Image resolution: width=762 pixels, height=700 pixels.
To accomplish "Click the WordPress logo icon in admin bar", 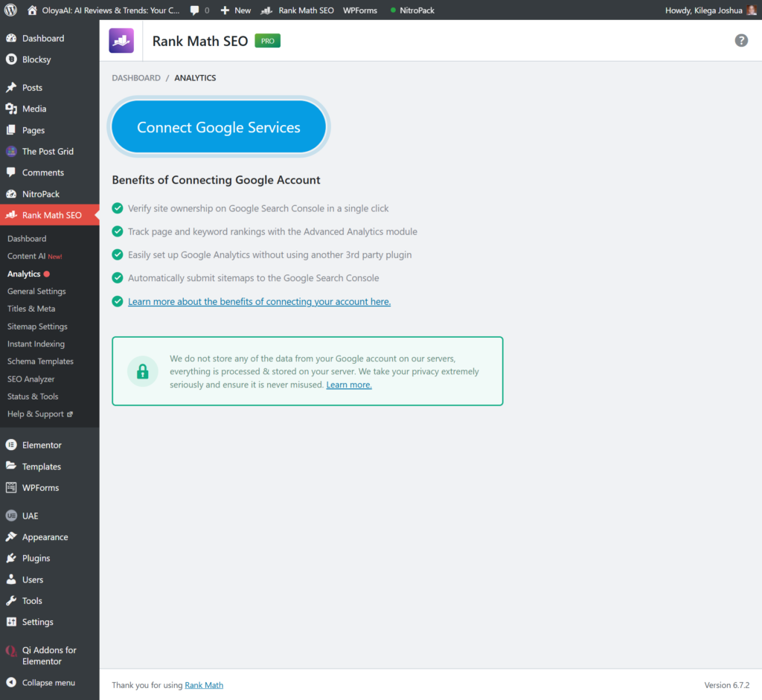I will [10, 10].
